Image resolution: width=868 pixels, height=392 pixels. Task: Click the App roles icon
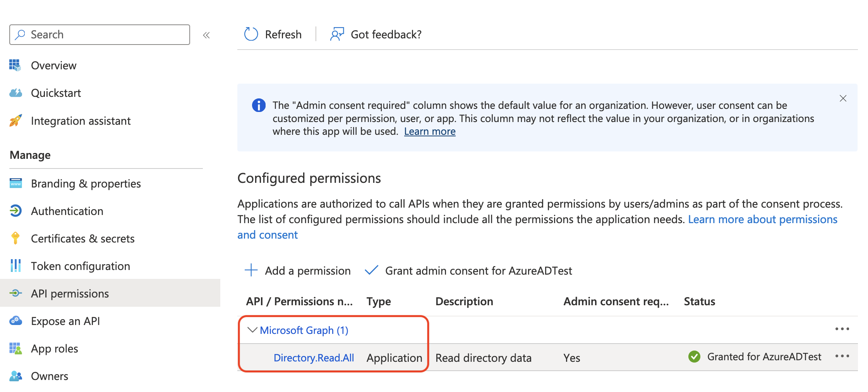[15, 348]
